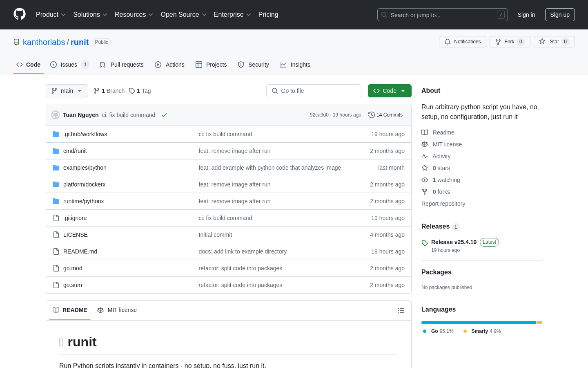The height and width of the screenshot is (368, 588).
Task: Click Go language bar segment
Action: click(x=479, y=323)
